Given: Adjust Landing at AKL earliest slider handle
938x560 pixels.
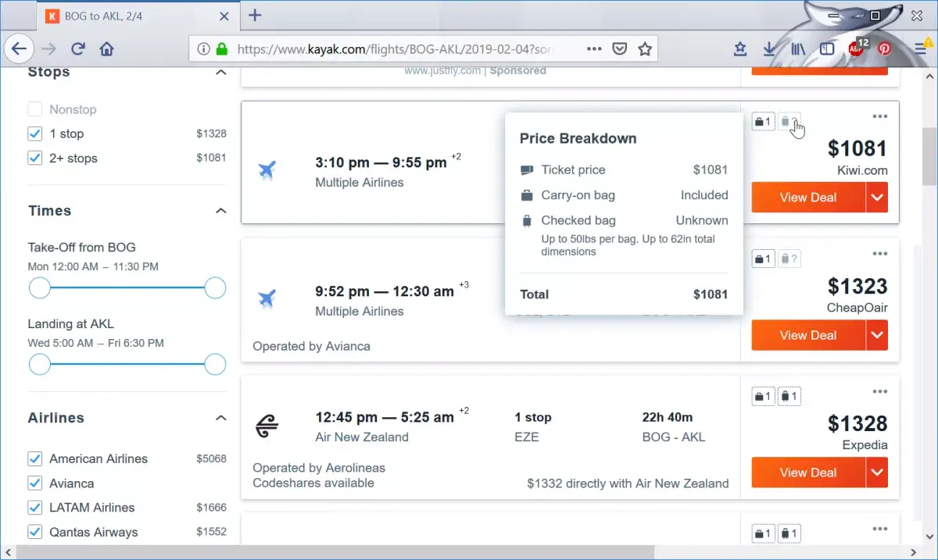Looking at the screenshot, I should point(39,365).
